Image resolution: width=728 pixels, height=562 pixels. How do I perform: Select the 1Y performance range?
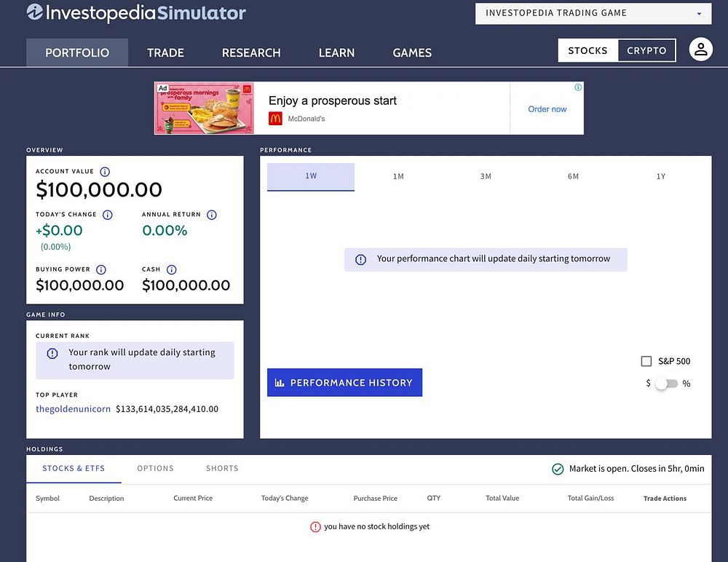(661, 176)
